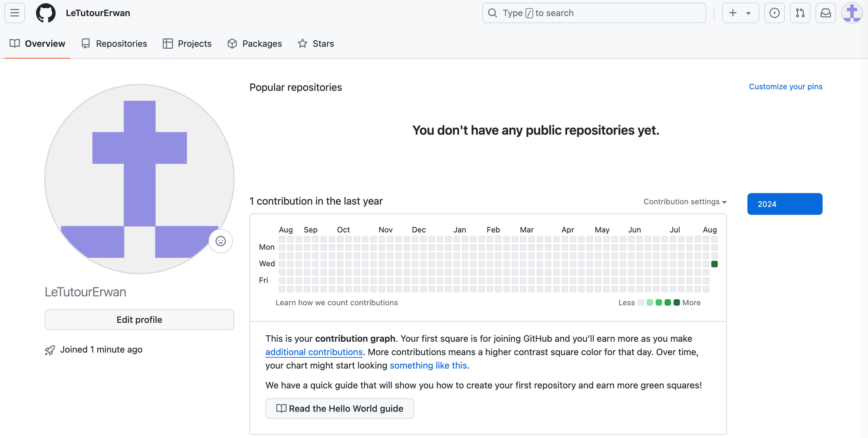Click the dark green contribution square
Image resolution: width=868 pixels, height=438 pixels.
(714, 264)
